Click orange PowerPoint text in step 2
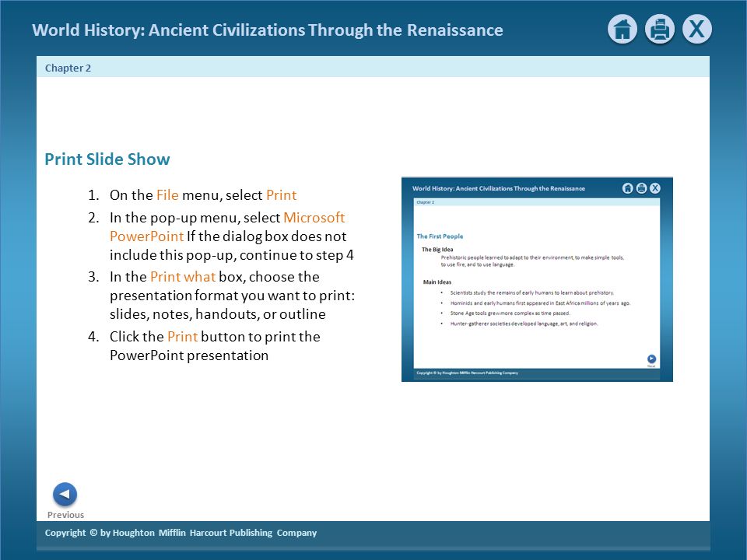Image resolution: width=747 pixels, height=560 pixels. tap(147, 236)
